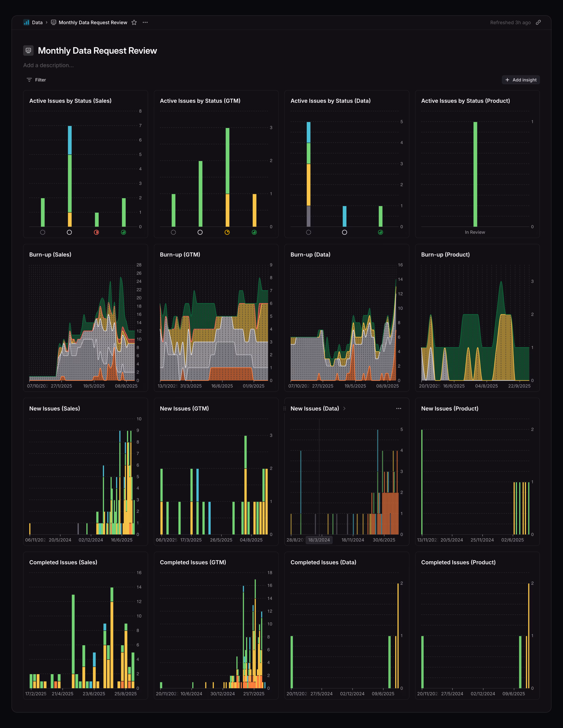Copy dashboard link via chain icon
Image resolution: width=563 pixels, height=728 pixels.
pyautogui.click(x=538, y=22)
